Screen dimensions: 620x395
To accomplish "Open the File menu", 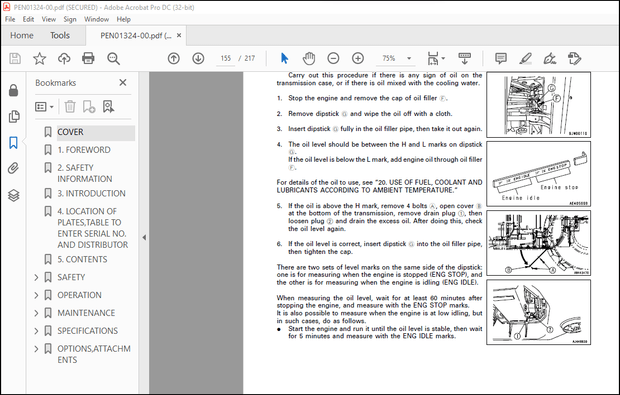I will (x=10, y=19).
